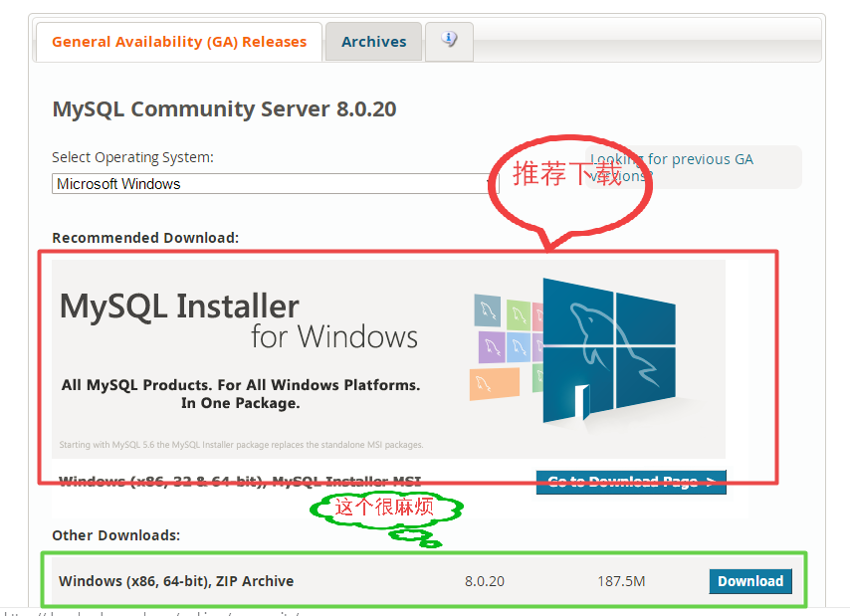The height and width of the screenshot is (616, 850).
Task: Open the info icon tab
Action: [449, 42]
